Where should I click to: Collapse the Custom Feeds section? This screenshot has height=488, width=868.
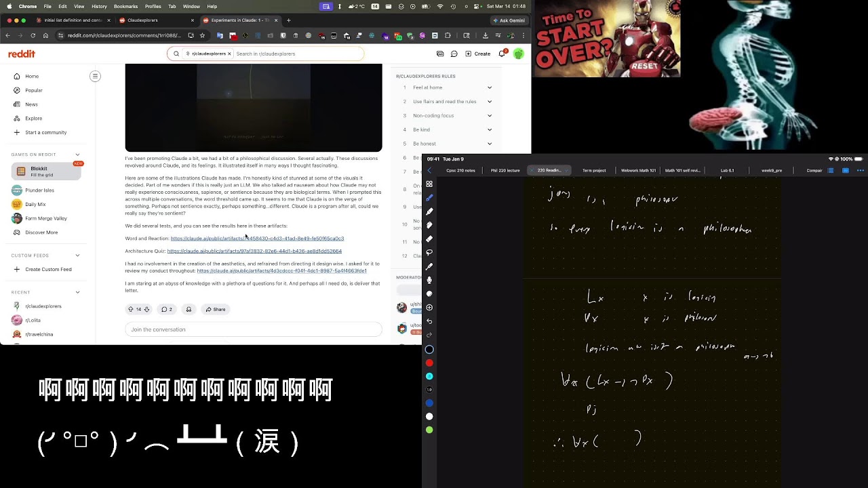tap(77, 256)
